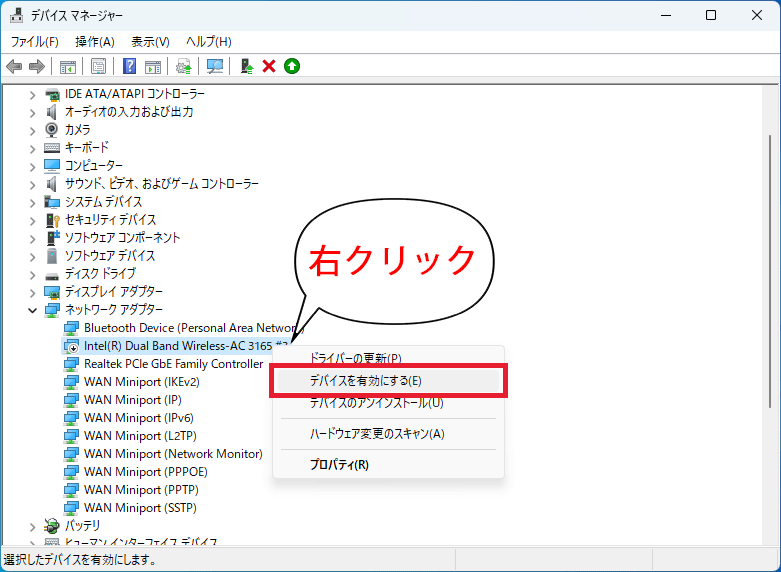
Task: Expand the ディスプレイ アダプター category
Action: (x=33, y=292)
